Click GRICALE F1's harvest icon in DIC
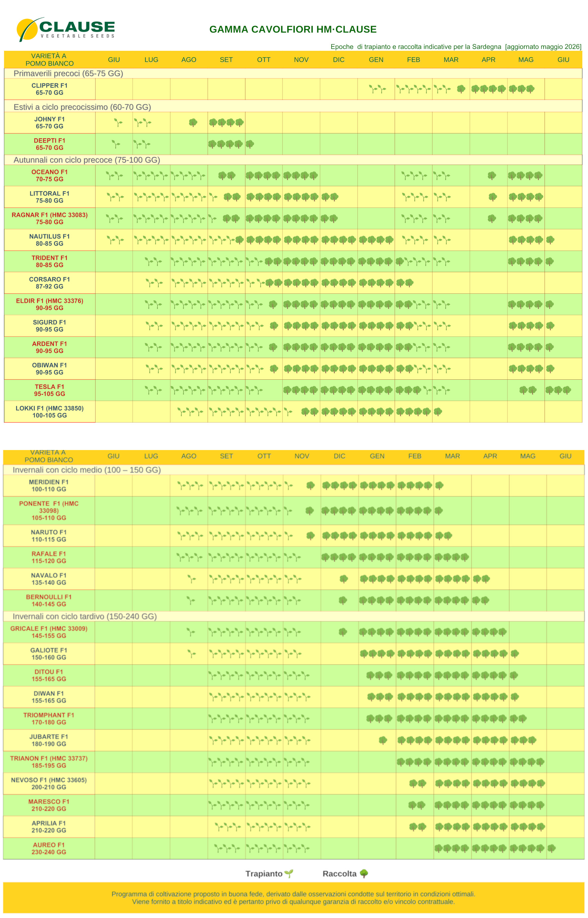The image size is (588, 918). click(343, 632)
